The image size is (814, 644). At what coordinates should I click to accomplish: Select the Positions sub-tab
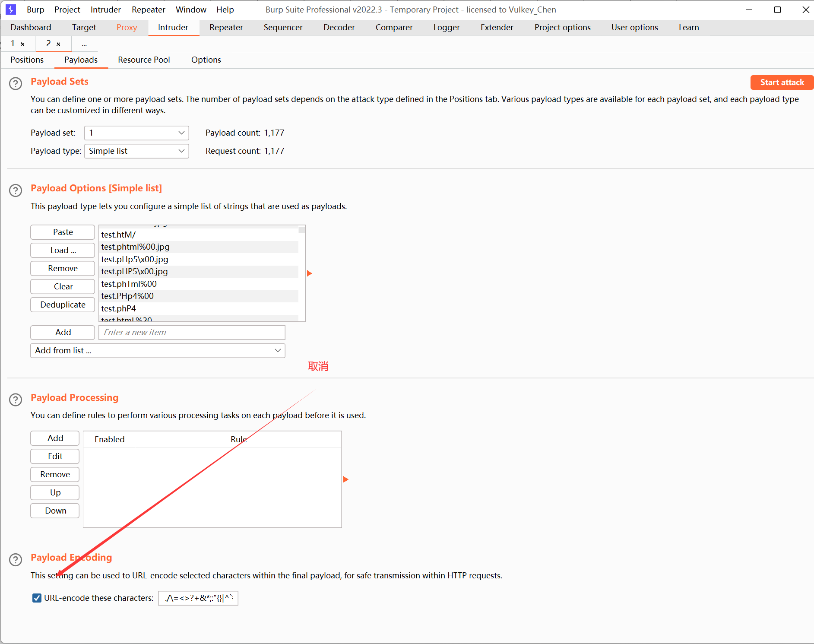click(x=27, y=60)
